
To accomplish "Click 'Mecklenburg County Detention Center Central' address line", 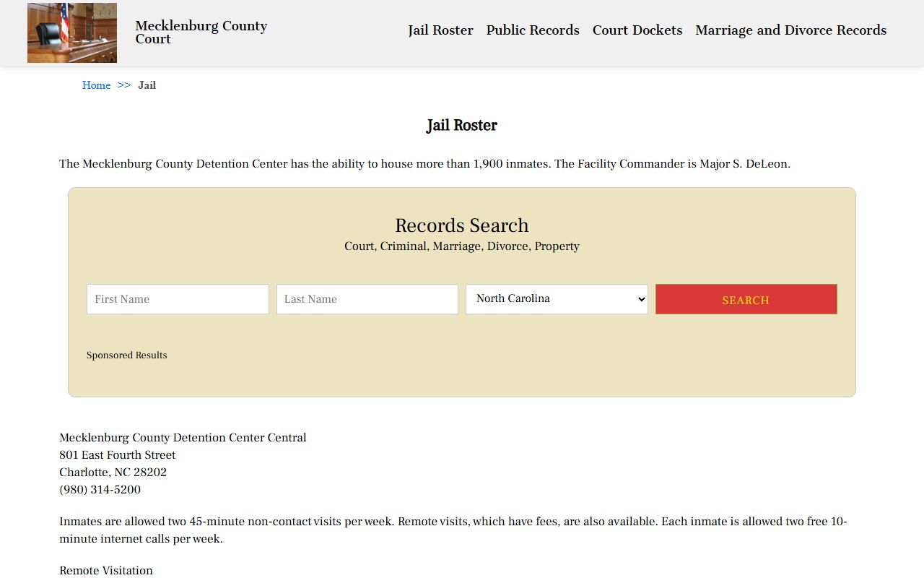I will tap(183, 438).
